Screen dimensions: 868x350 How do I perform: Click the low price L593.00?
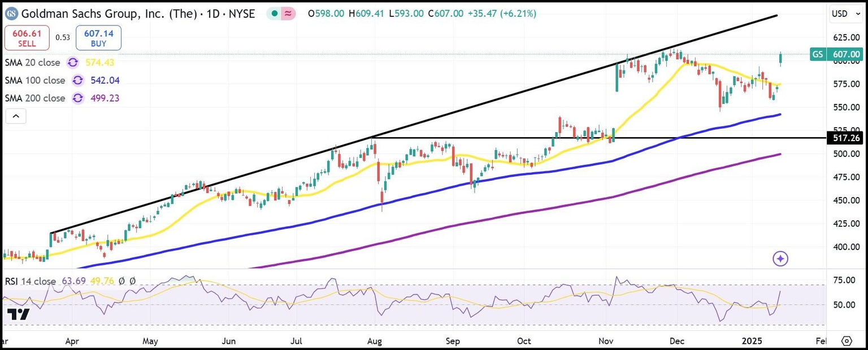[407, 13]
